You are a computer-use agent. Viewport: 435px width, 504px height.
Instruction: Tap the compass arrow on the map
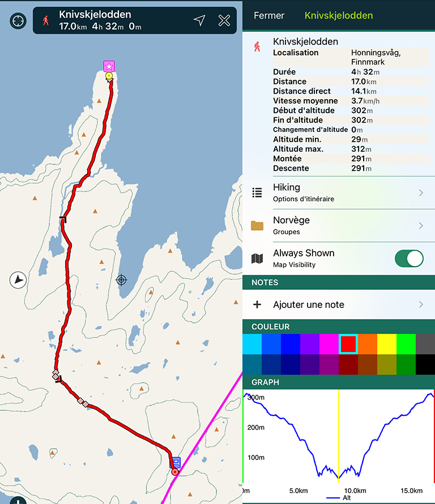(18, 279)
